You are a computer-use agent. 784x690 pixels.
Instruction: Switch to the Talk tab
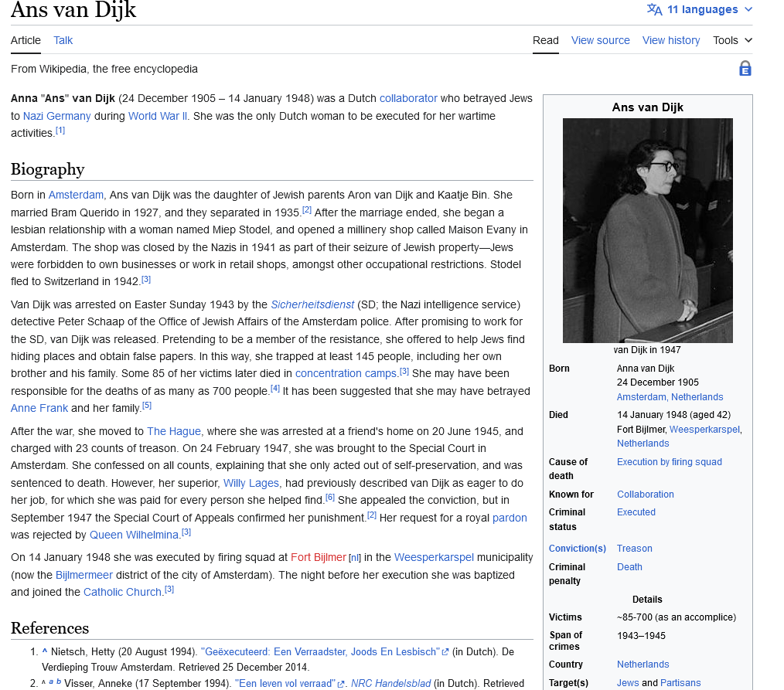(63, 40)
